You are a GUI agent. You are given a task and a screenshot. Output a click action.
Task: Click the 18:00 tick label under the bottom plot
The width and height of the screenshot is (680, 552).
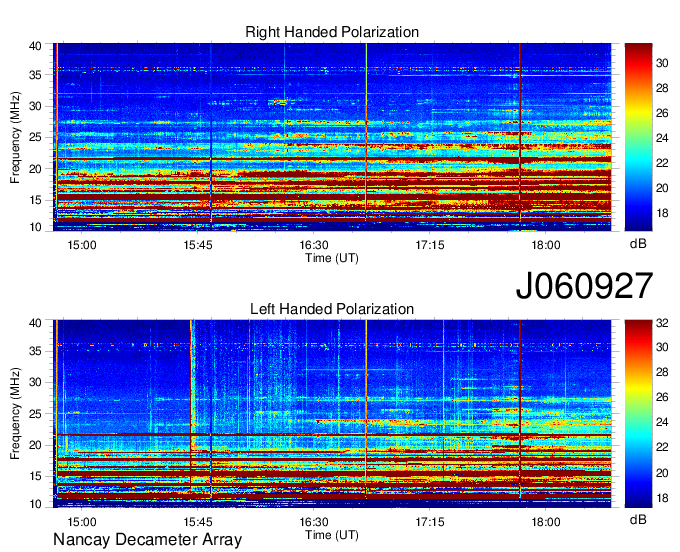546,522
